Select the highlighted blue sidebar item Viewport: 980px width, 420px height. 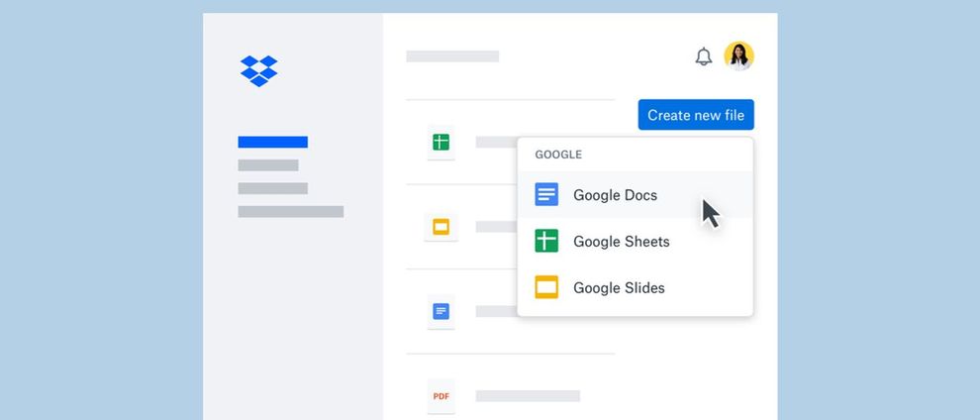[272, 142]
